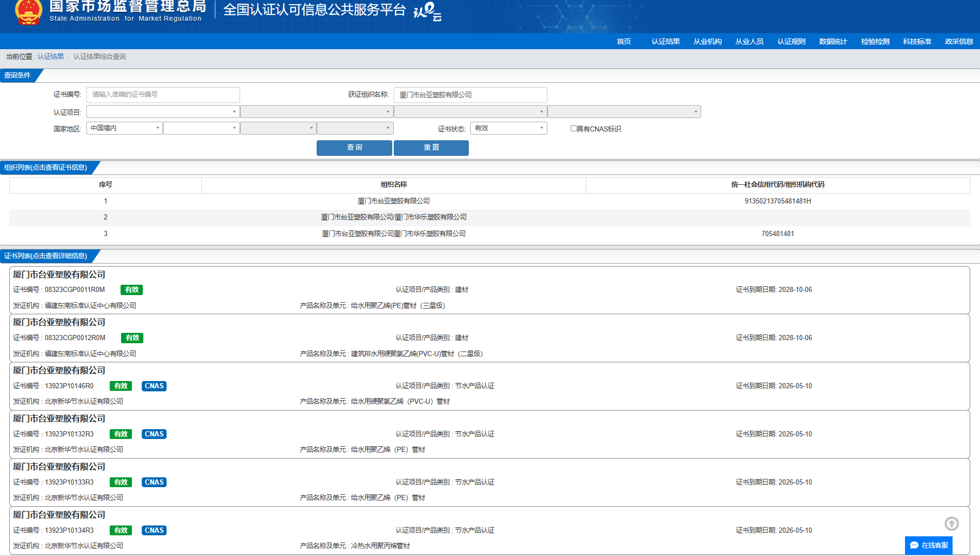Click CNAS badge for certificate 13923P10146R0
Screen dimensions: 980x556
coord(154,386)
